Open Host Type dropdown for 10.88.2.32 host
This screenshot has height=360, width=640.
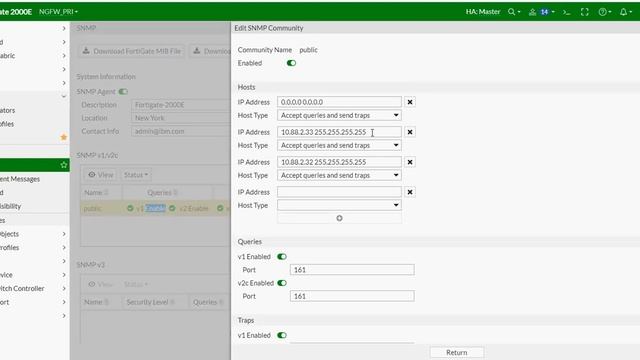pos(339,175)
